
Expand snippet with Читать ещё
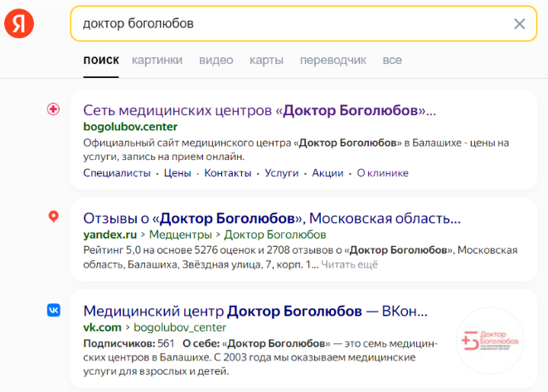(349, 264)
